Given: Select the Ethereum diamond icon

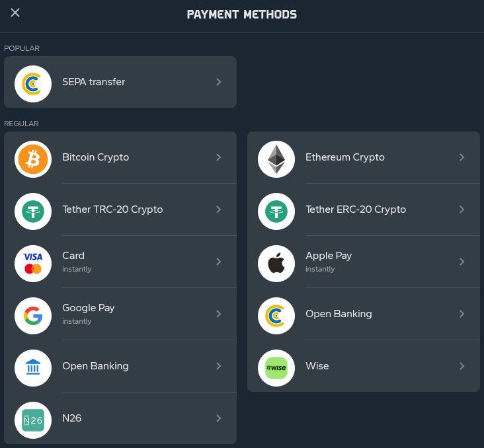Looking at the screenshot, I should (276, 159).
